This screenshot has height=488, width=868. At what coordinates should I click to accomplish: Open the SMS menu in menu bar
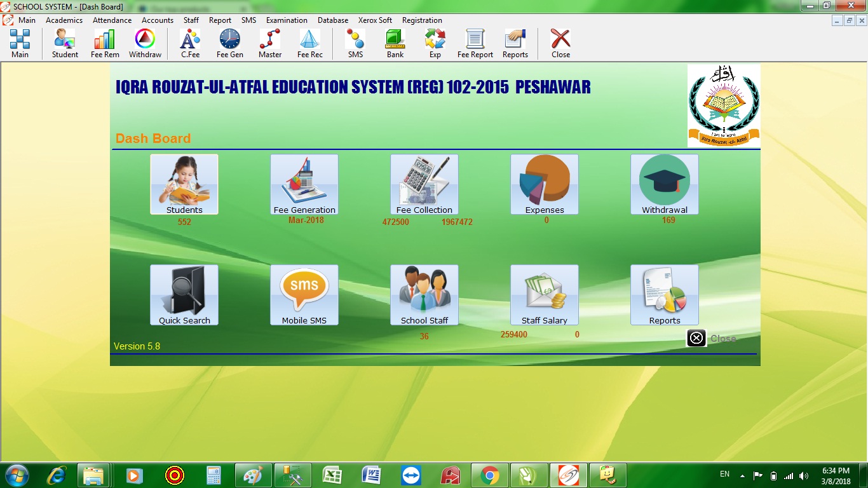click(x=248, y=20)
